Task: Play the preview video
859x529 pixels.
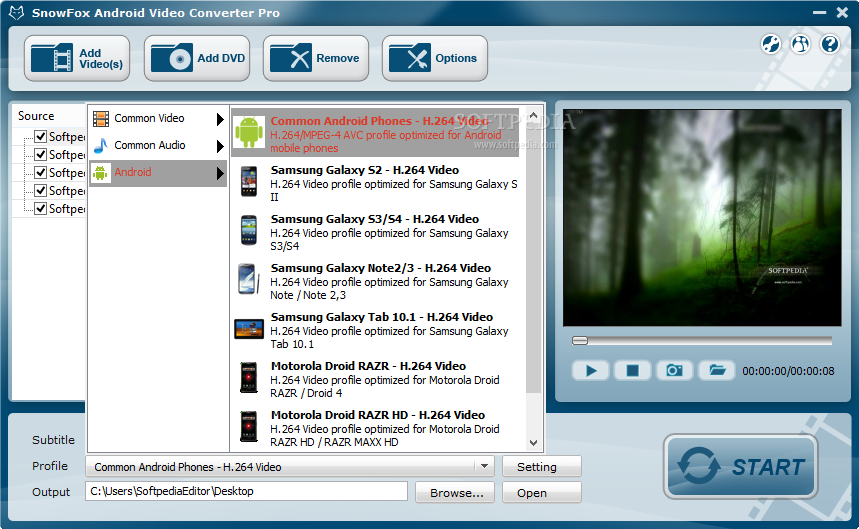Action: click(x=591, y=371)
